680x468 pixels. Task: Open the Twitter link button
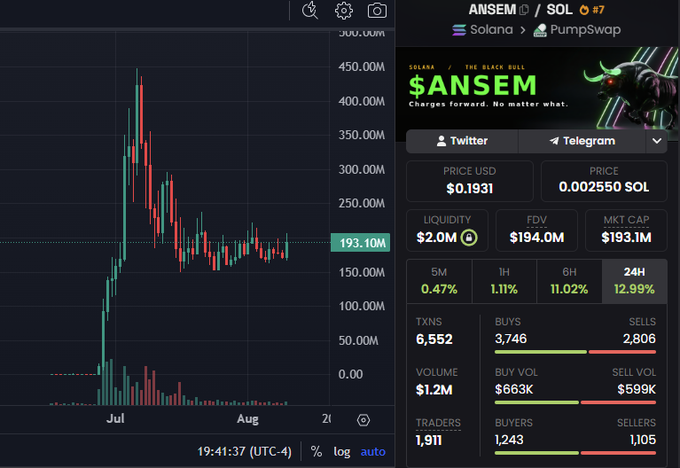point(462,141)
